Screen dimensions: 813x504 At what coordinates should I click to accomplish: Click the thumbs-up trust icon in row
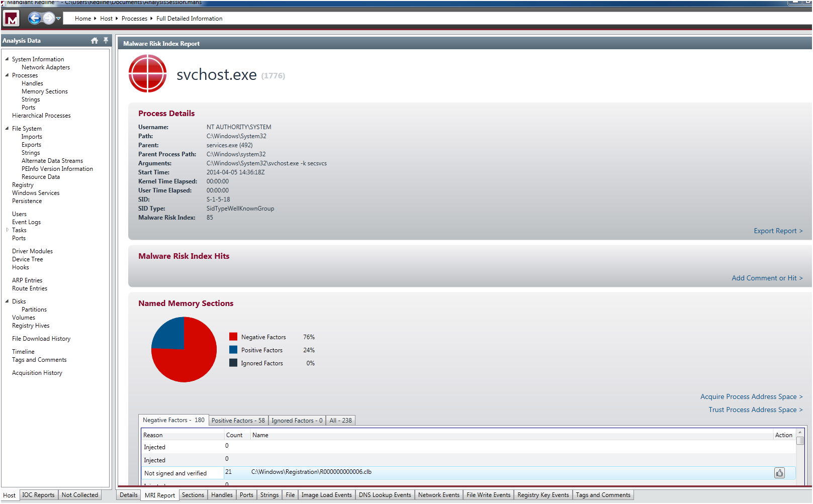(x=779, y=473)
